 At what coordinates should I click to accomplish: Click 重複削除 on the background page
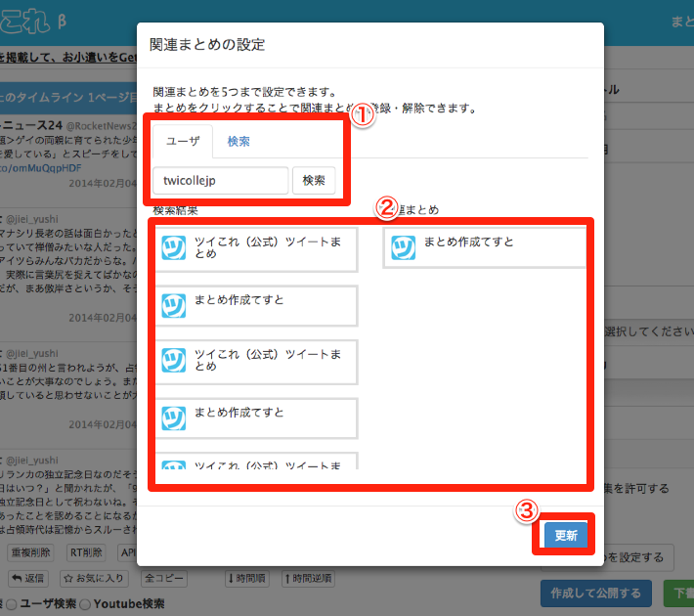pos(30,552)
